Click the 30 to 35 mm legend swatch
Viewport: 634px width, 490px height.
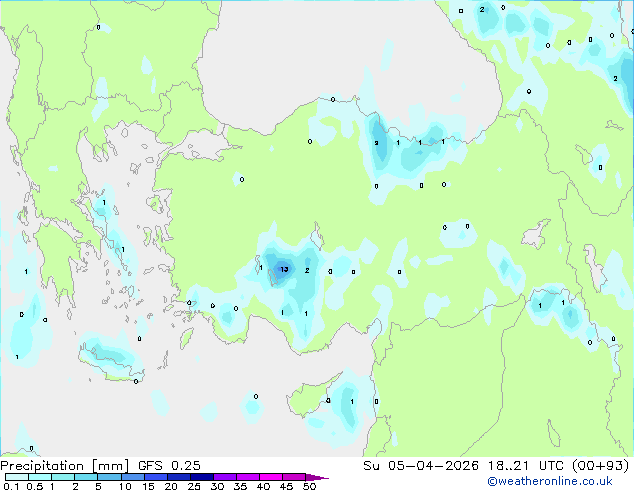click(x=225, y=477)
